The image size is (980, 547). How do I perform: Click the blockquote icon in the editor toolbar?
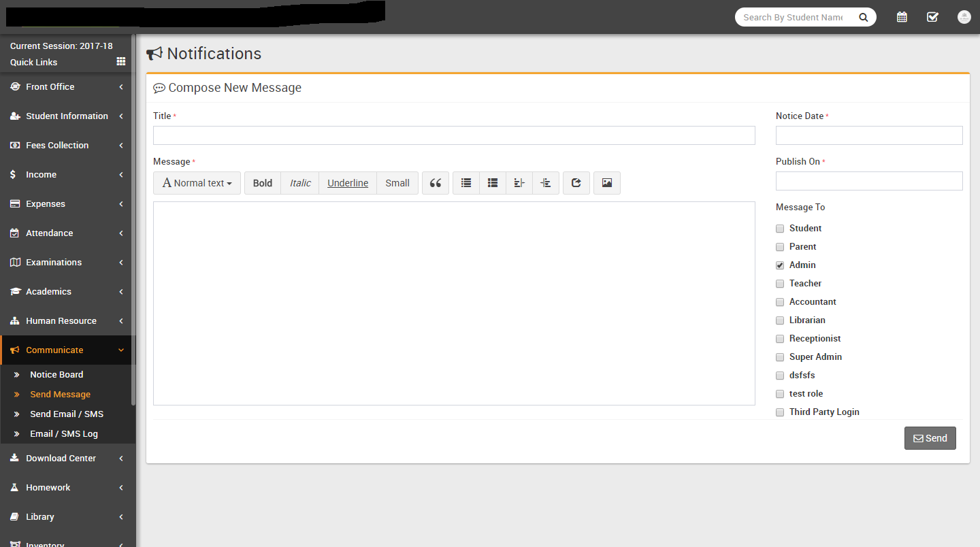(x=436, y=183)
